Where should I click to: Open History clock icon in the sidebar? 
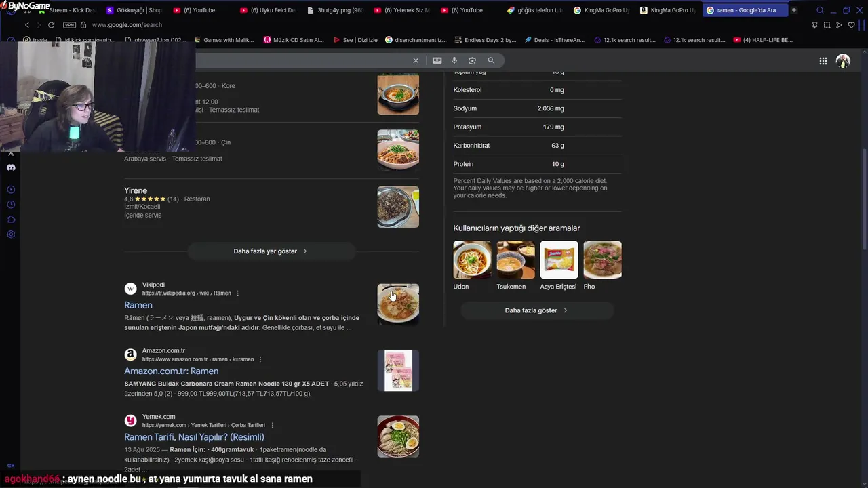[11, 205]
